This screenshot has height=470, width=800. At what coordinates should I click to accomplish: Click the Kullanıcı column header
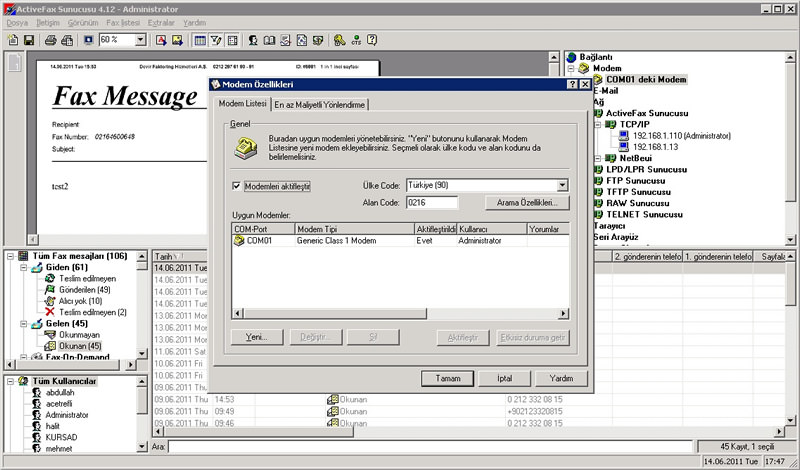(x=491, y=229)
